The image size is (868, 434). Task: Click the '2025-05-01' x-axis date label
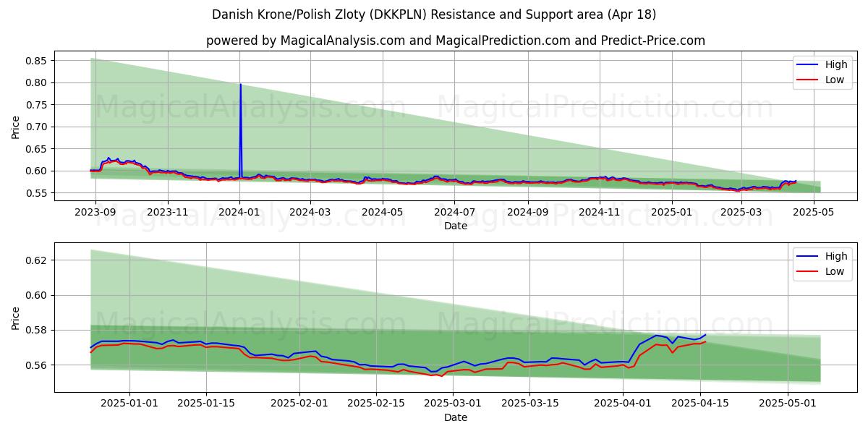tap(787, 404)
